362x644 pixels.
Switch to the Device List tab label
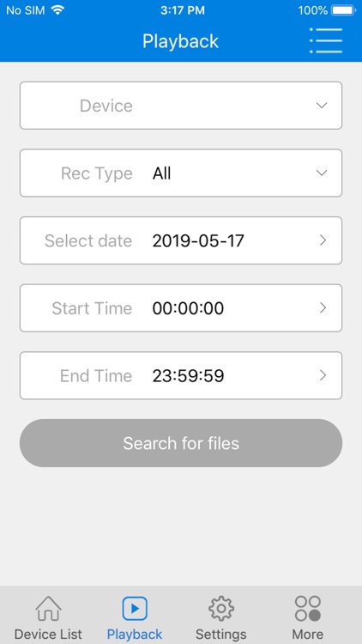[48, 635]
